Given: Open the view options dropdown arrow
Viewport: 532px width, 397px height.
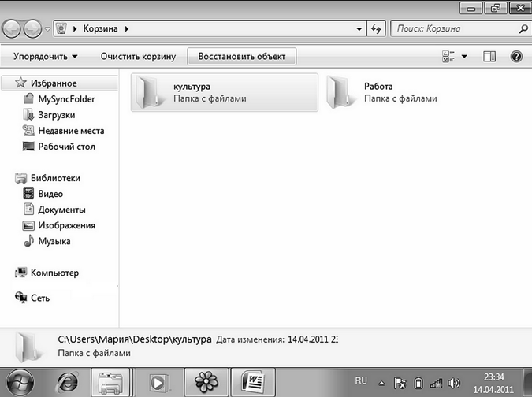Looking at the screenshot, I should click(x=464, y=57).
